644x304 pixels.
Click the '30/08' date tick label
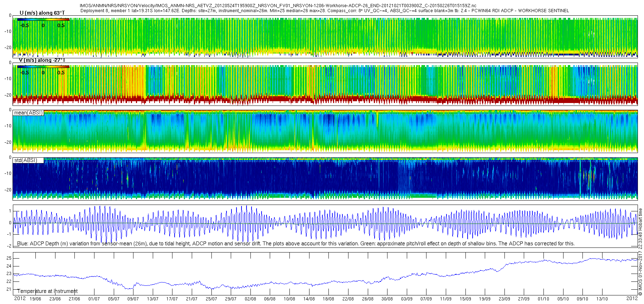pyautogui.click(x=387, y=299)
